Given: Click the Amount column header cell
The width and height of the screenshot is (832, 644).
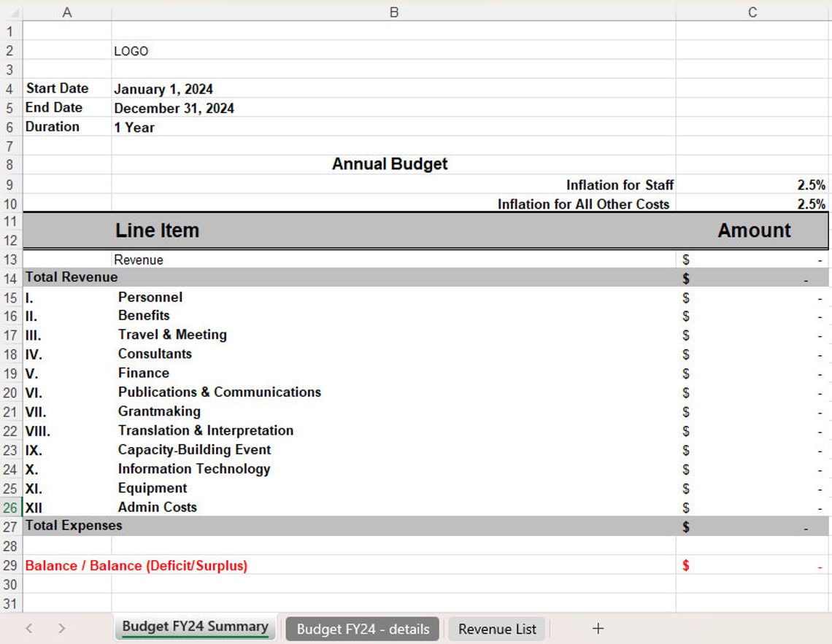Looking at the screenshot, I should (x=752, y=230).
